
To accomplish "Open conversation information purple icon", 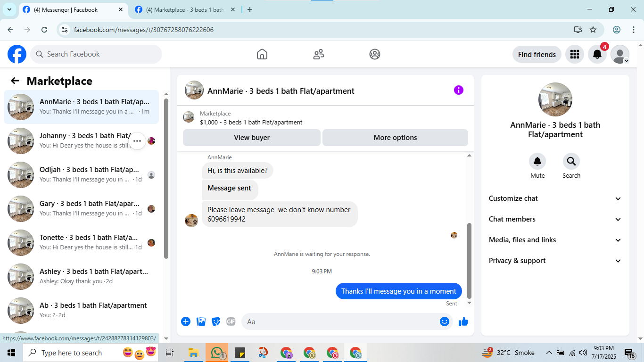I will pyautogui.click(x=459, y=90).
